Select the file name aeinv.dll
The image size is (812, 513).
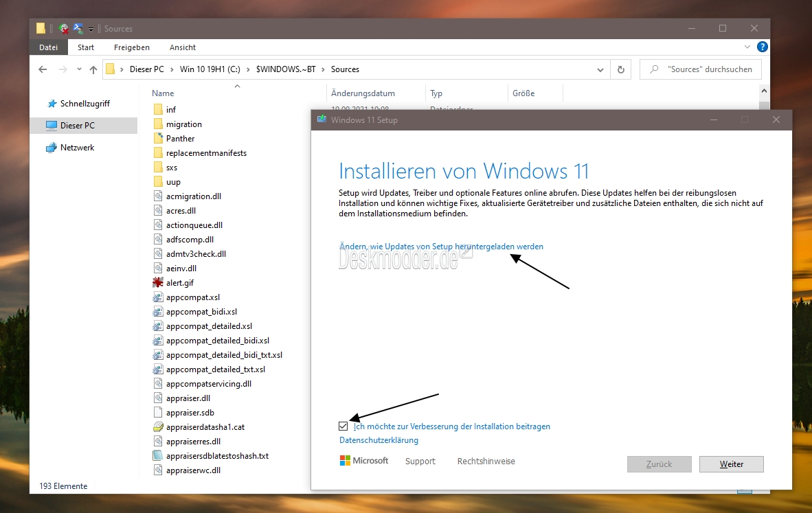[181, 269]
